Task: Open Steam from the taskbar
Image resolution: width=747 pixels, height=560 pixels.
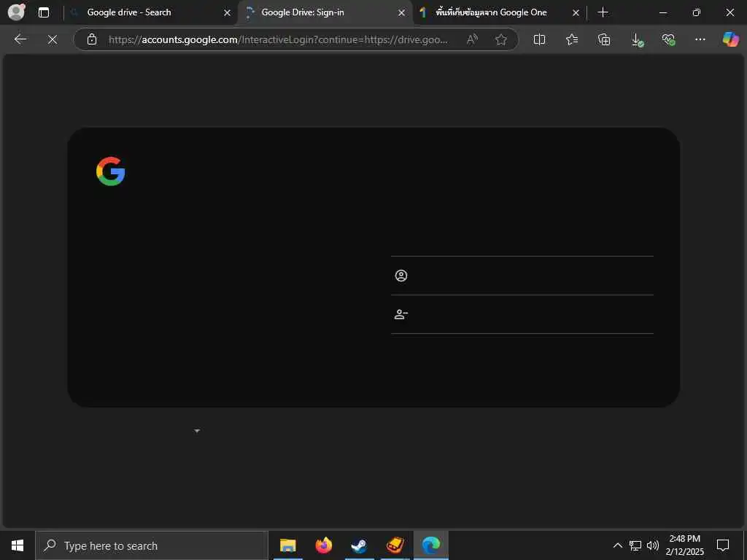Action: [x=359, y=545]
